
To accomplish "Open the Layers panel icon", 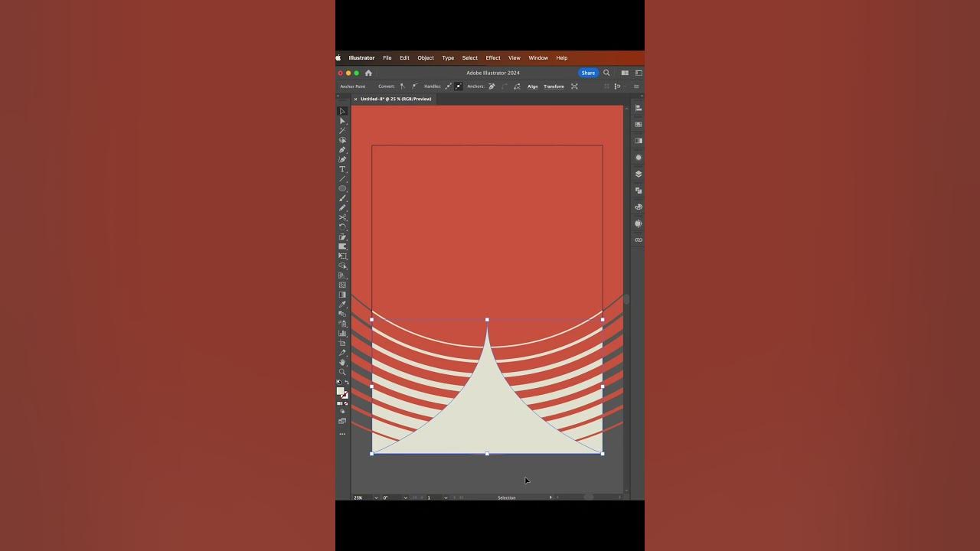I will coord(639,174).
